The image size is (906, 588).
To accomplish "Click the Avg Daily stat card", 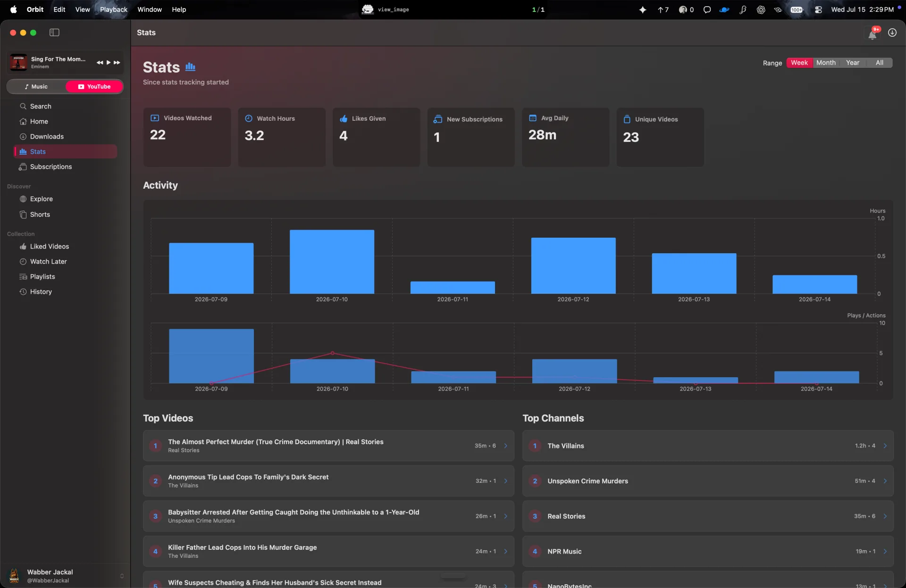I will click(x=566, y=137).
